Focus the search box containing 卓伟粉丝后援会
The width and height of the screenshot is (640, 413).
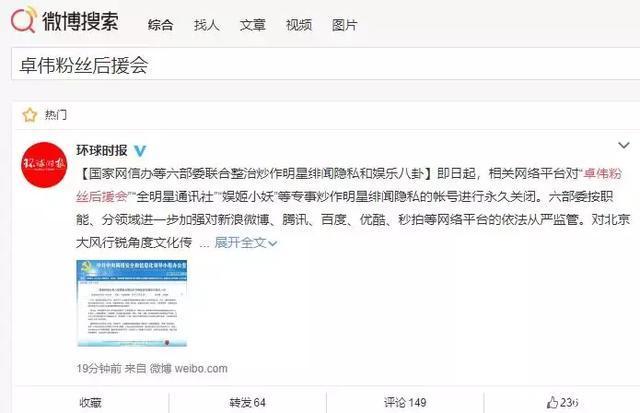pyautogui.click(x=325, y=64)
